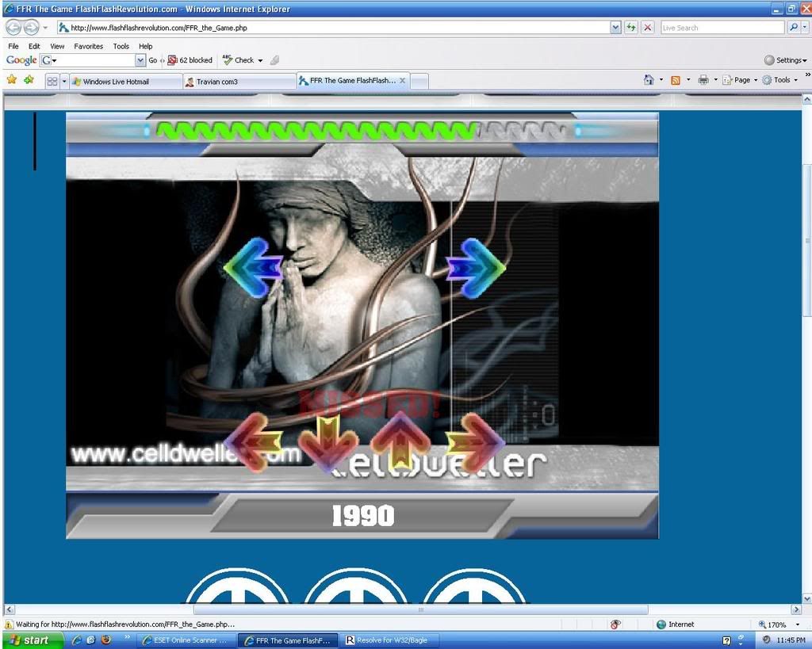Click the Quick Tabs grid icon
This screenshot has height=649, width=812.
pos(52,81)
